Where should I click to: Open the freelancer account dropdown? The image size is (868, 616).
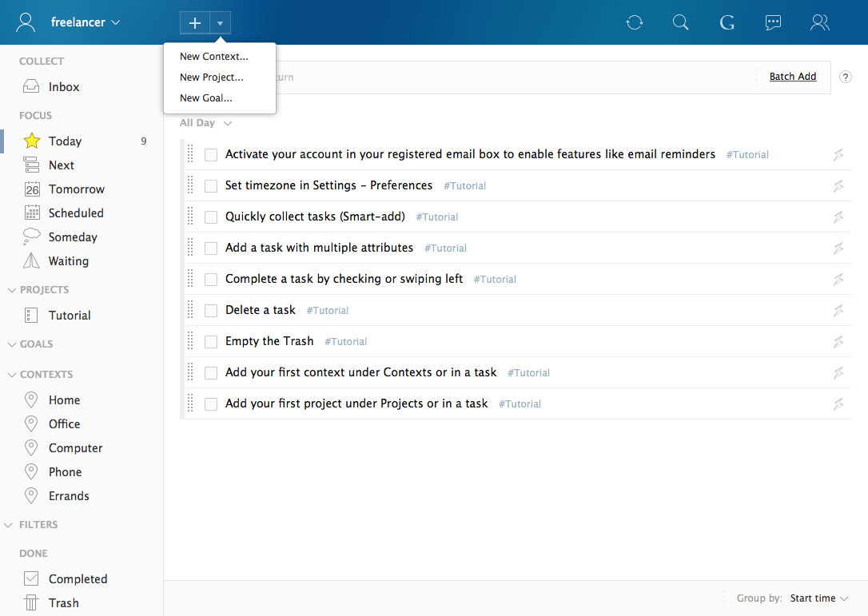pyautogui.click(x=85, y=22)
